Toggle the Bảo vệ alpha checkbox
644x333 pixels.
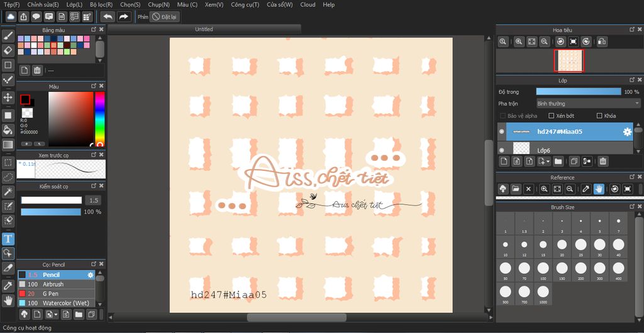[x=502, y=116]
